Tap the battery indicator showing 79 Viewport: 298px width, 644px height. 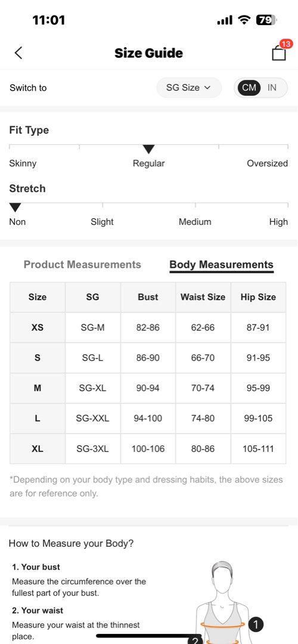(x=266, y=20)
